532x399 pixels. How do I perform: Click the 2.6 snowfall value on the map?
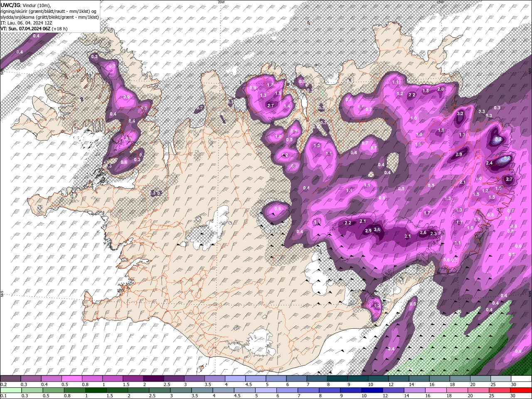tap(423, 233)
